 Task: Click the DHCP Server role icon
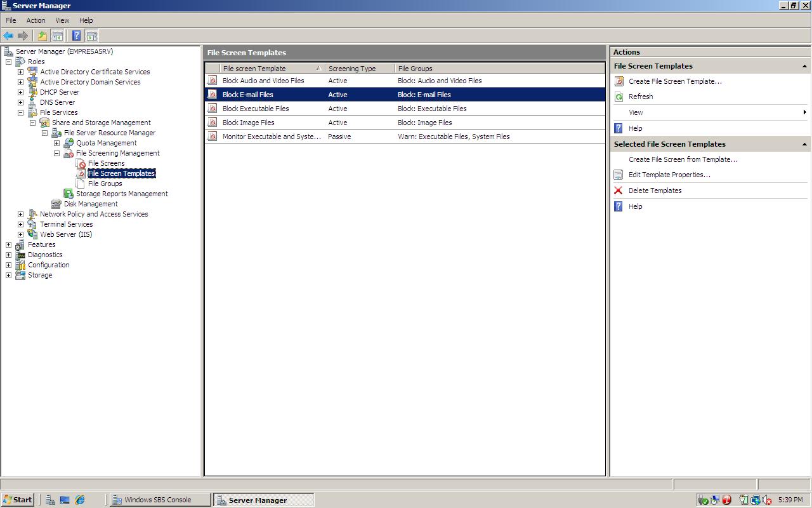coord(32,92)
